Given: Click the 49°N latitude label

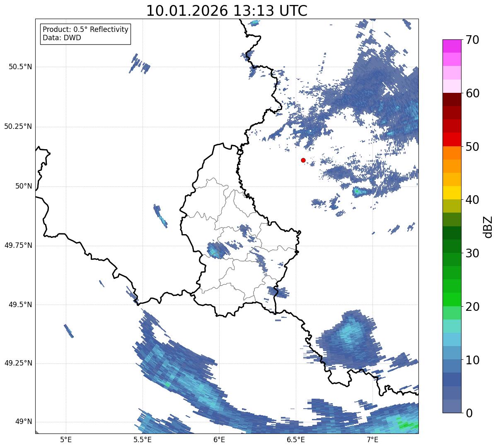Looking at the screenshot, I should [24, 422].
